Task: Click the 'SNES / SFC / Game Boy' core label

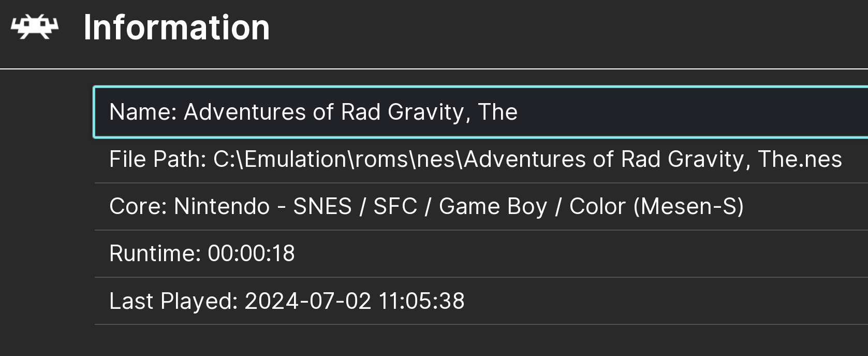Action: [x=420, y=206]
